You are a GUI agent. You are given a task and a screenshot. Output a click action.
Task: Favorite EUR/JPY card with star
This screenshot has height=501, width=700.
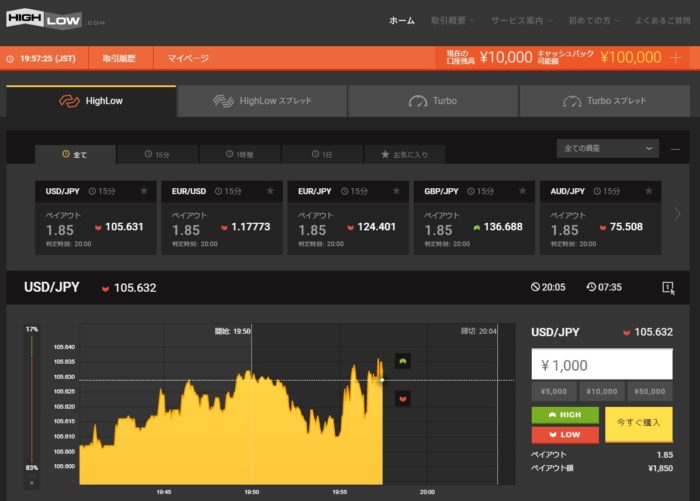click(396, 191)
